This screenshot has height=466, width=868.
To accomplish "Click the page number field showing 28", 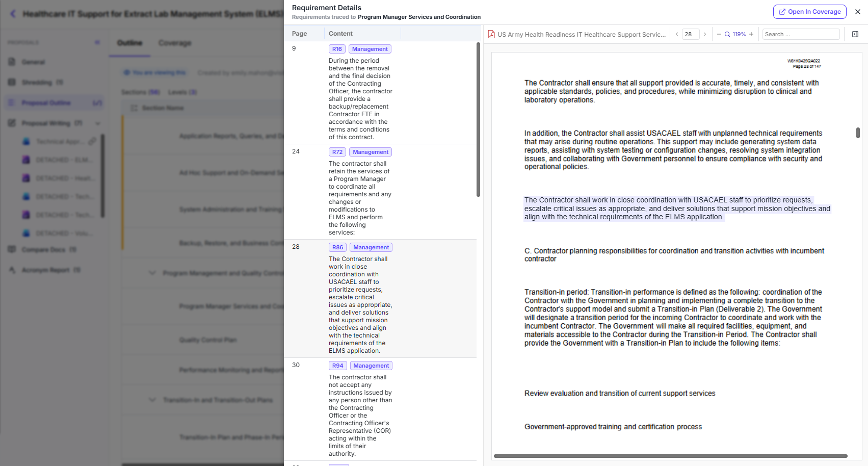I will 691,34.
